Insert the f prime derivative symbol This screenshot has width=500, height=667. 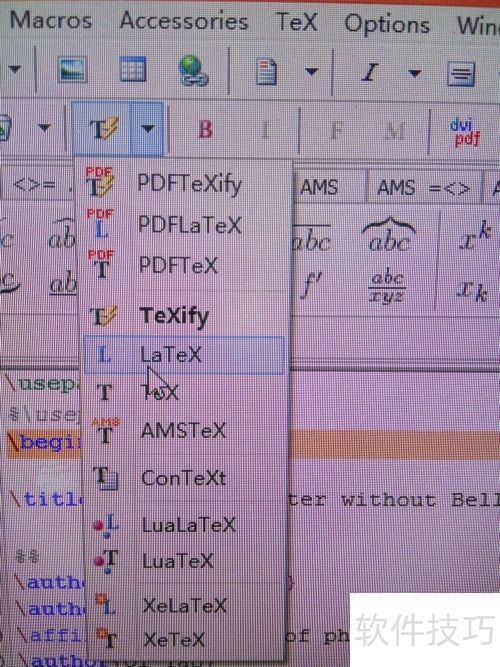coord(312,284)
